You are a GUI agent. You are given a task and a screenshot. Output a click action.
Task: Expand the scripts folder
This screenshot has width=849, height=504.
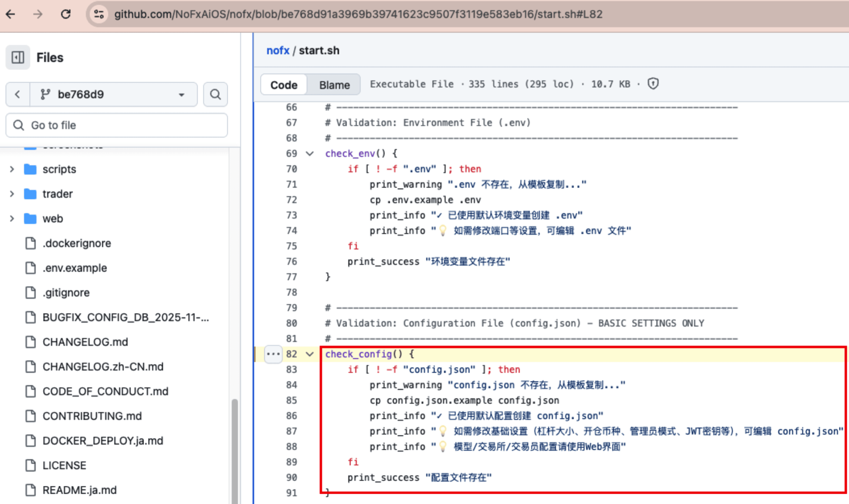(x=12, y=169)
